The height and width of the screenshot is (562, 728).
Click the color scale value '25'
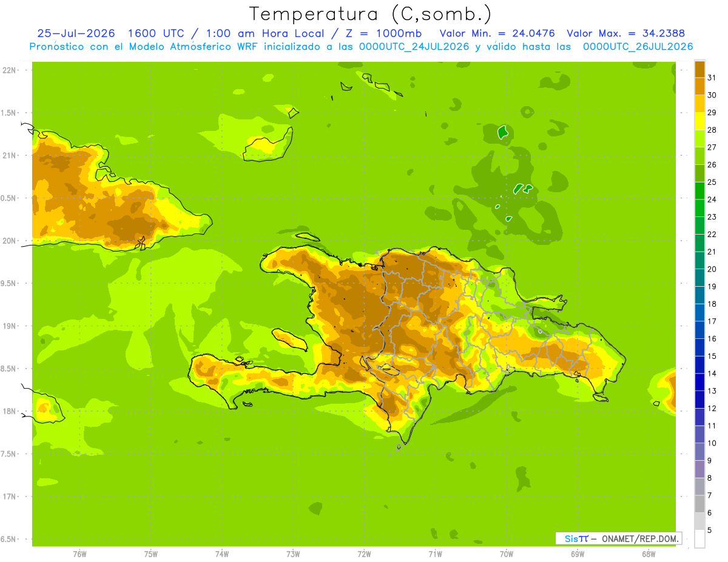coord(712,182)
